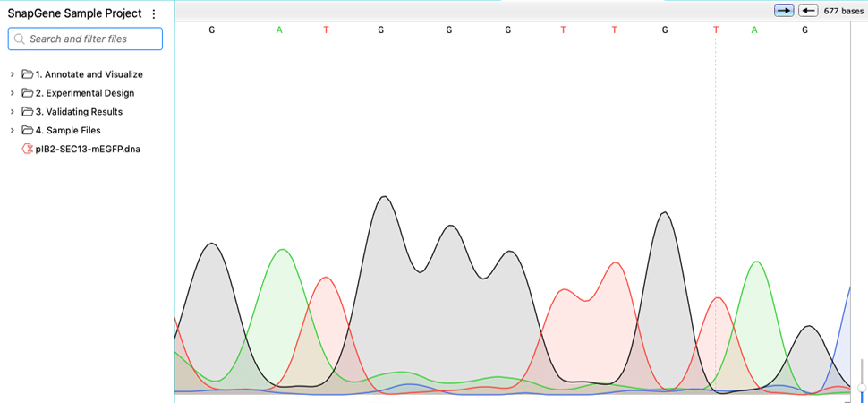Click the Sample Files folder icon

[x=28, y=131]
